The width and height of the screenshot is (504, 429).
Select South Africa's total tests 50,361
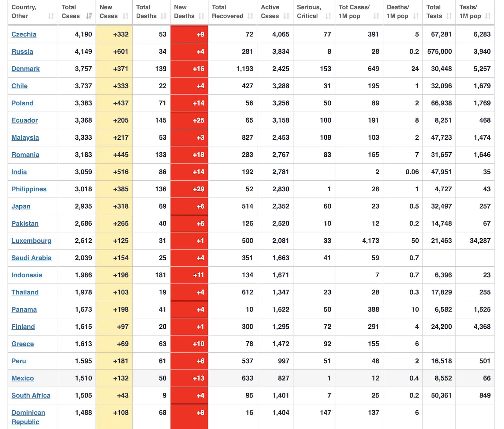click(x=441, y=396)
